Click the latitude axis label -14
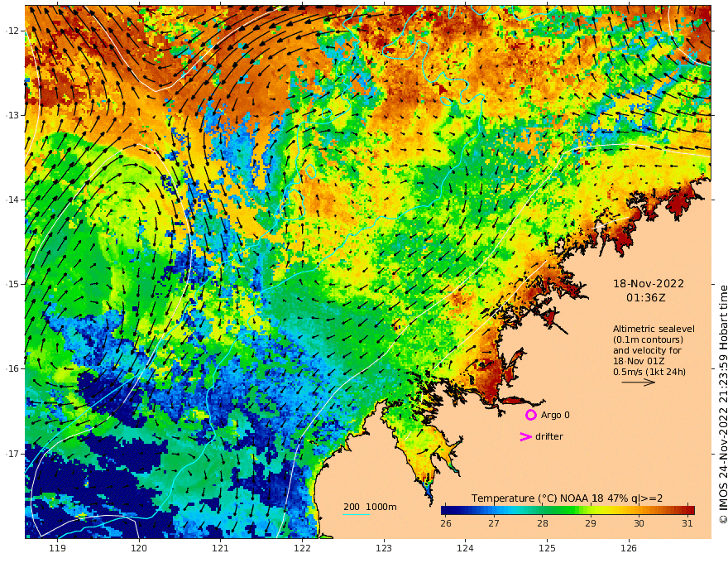Image resolution: width=728 pixels, height=563 pixels. (12, 200)
